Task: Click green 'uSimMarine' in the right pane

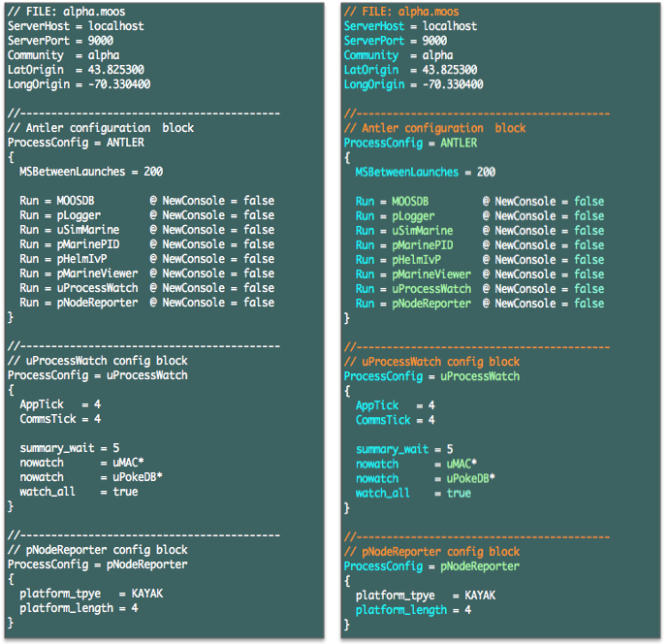Action: pos(425,231)
